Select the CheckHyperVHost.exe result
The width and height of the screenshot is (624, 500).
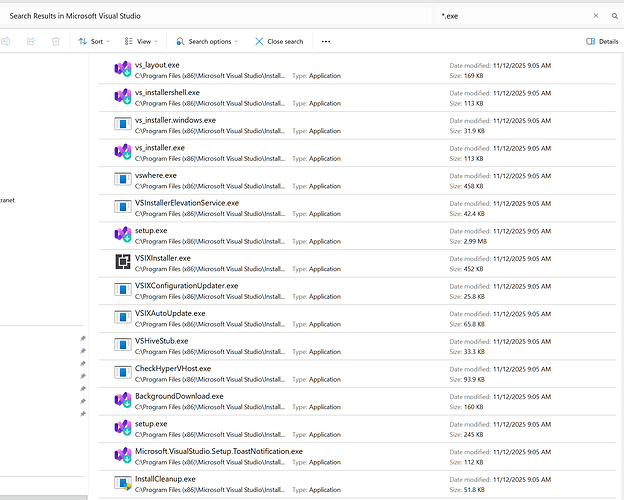tap(173, 368)
